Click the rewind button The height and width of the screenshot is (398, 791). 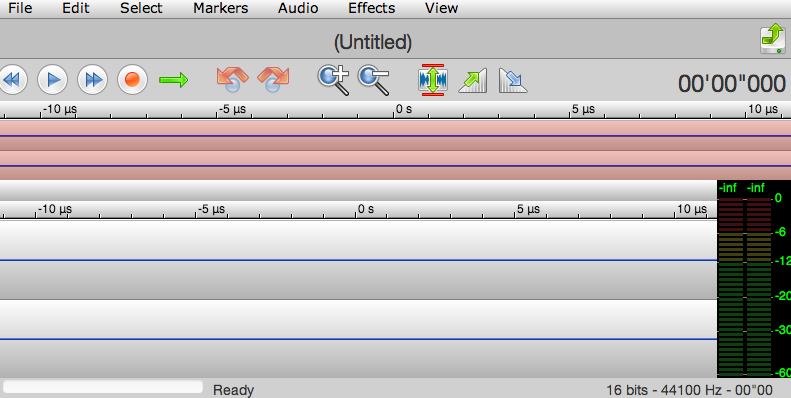12,80
